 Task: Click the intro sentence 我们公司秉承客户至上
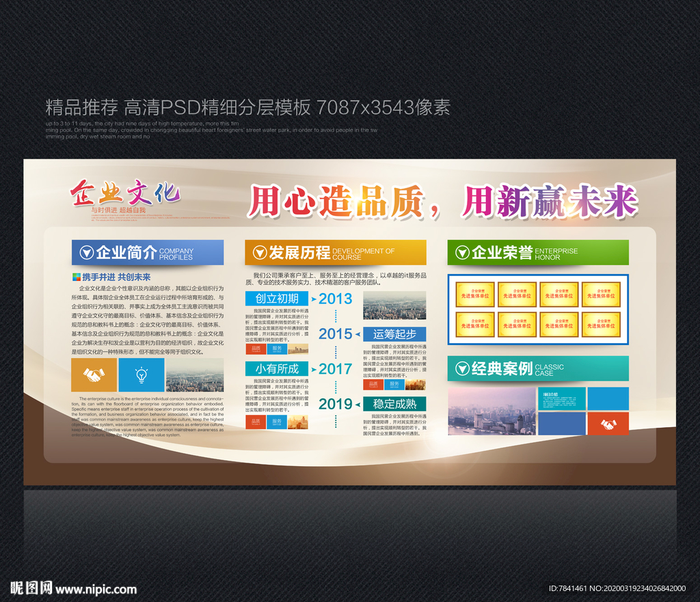[x=336, y=279]
